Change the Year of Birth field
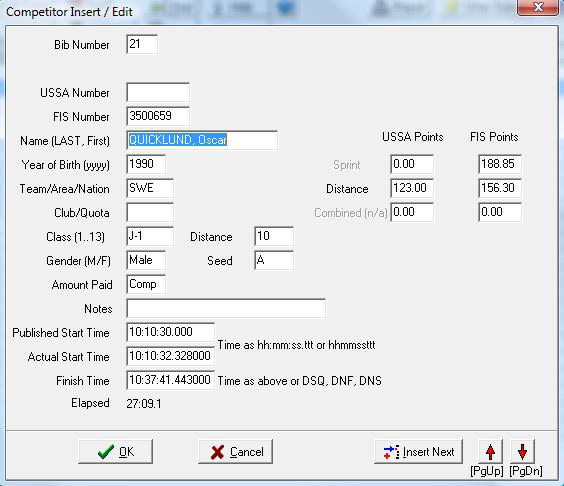 (146, 164)
